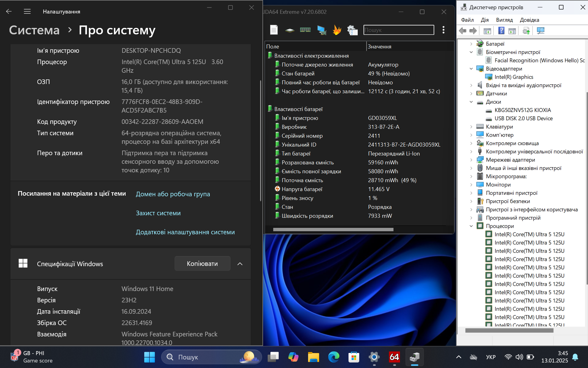Image resolution: width=588 pixels, height=368 pixels.
Task: Open the clock showing 3:45 13.01.2025
Action: pos(555,357)
